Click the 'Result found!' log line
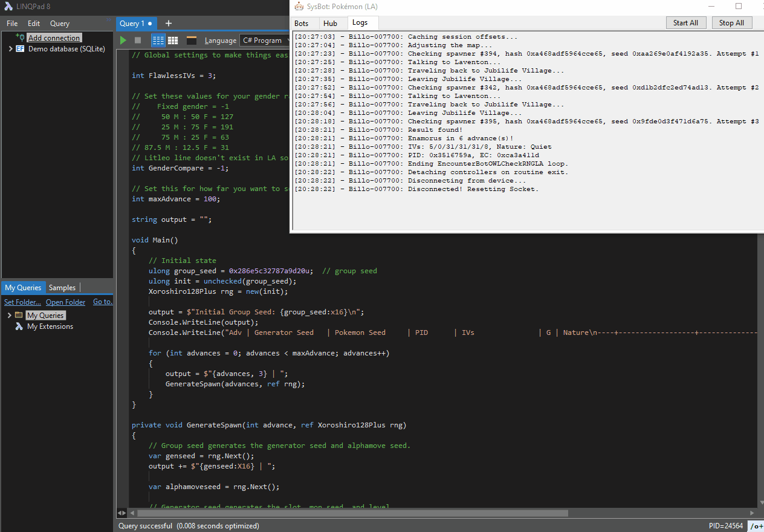The image size is (764, 532). [379, 129]
